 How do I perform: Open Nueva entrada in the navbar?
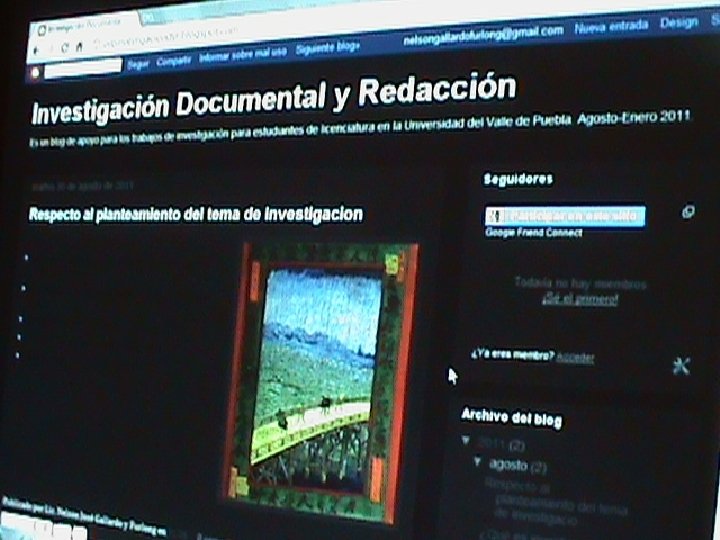(611, 27)
